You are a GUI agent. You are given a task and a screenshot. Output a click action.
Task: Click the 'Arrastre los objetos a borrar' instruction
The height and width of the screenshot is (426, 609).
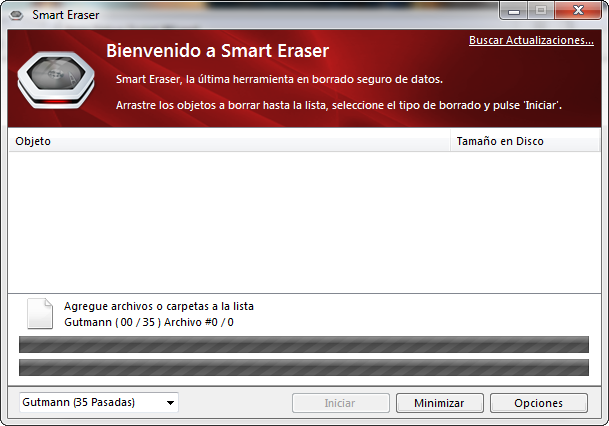[x=339, y=105]
